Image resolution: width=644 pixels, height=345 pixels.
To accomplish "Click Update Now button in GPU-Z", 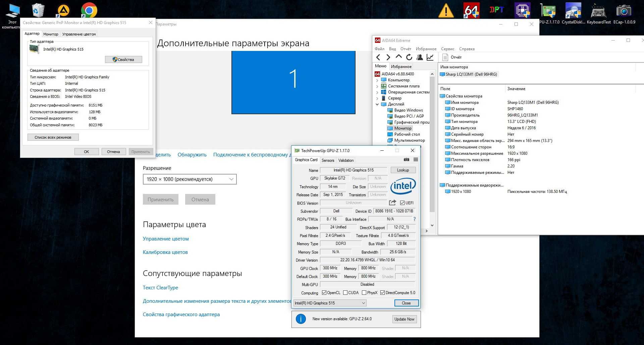I will click(404, 319).
